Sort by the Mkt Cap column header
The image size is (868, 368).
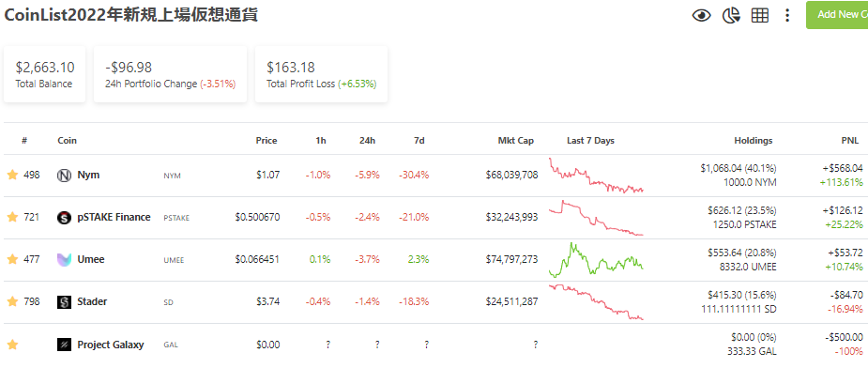(515, 141)
